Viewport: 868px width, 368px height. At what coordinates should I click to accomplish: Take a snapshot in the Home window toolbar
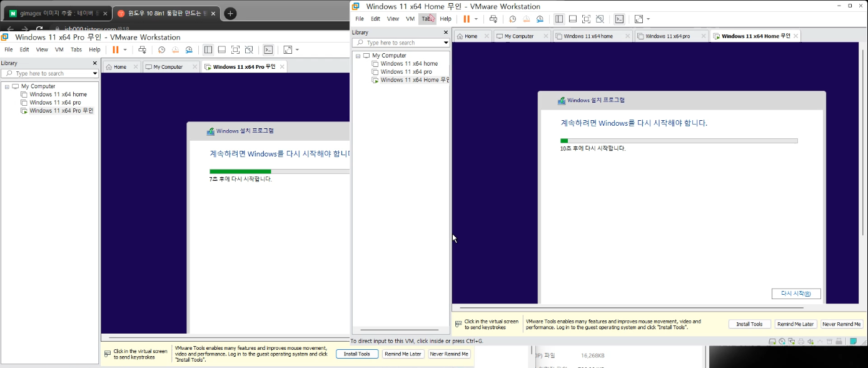pyautogui.click(x=513, y=19)
